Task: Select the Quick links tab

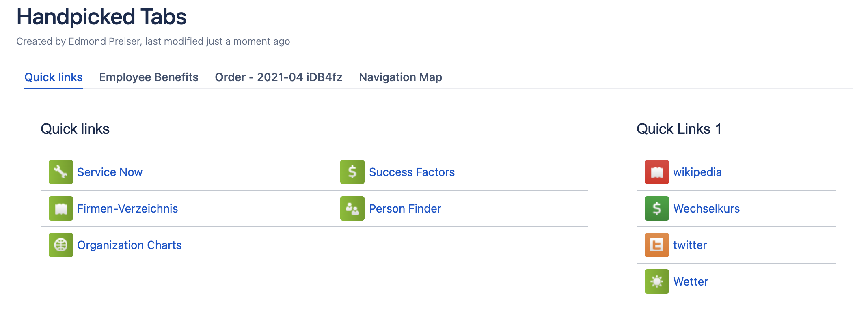Action: [54, 77]
